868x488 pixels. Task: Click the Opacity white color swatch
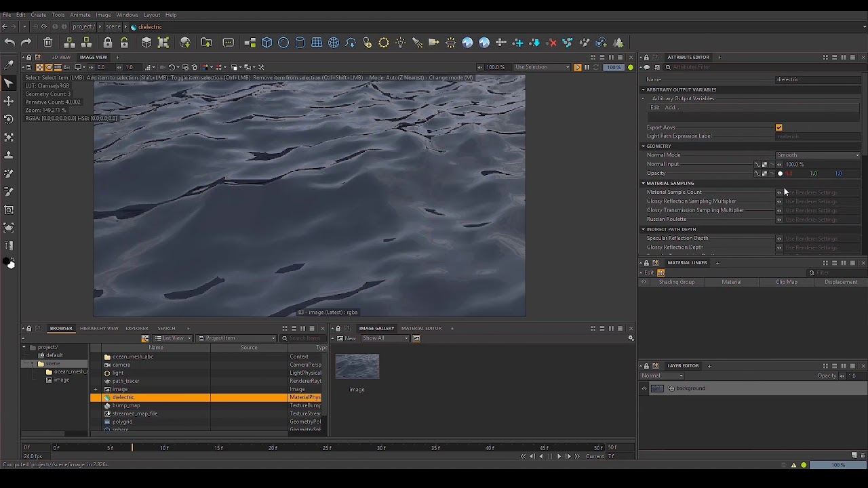[x=780, y=174]
